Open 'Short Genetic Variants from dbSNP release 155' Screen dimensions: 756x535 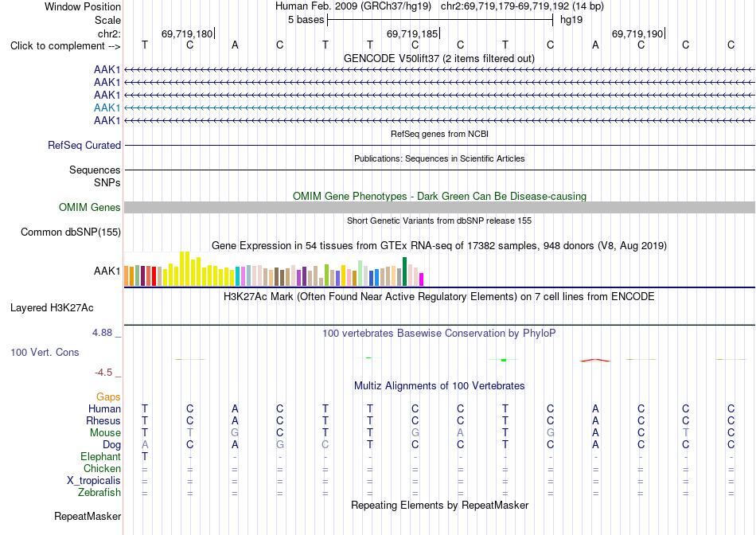[439, 221]
